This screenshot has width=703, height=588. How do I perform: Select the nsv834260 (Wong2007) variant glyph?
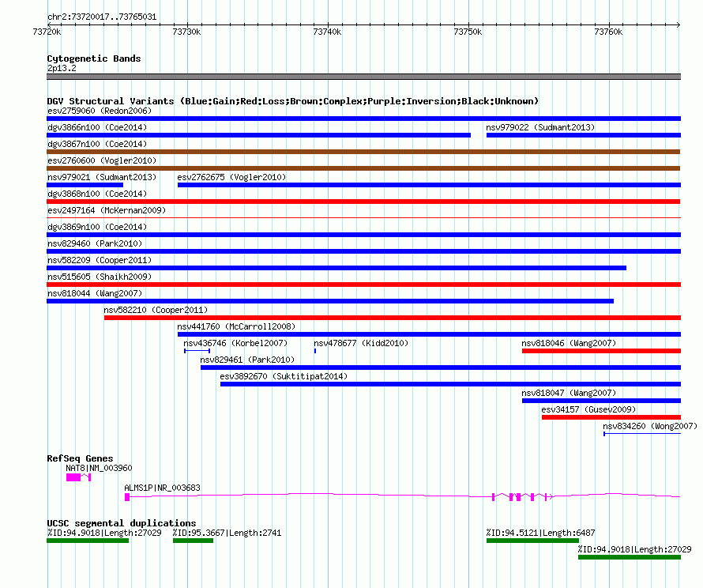pyautogui.click(x=641, y=434)
